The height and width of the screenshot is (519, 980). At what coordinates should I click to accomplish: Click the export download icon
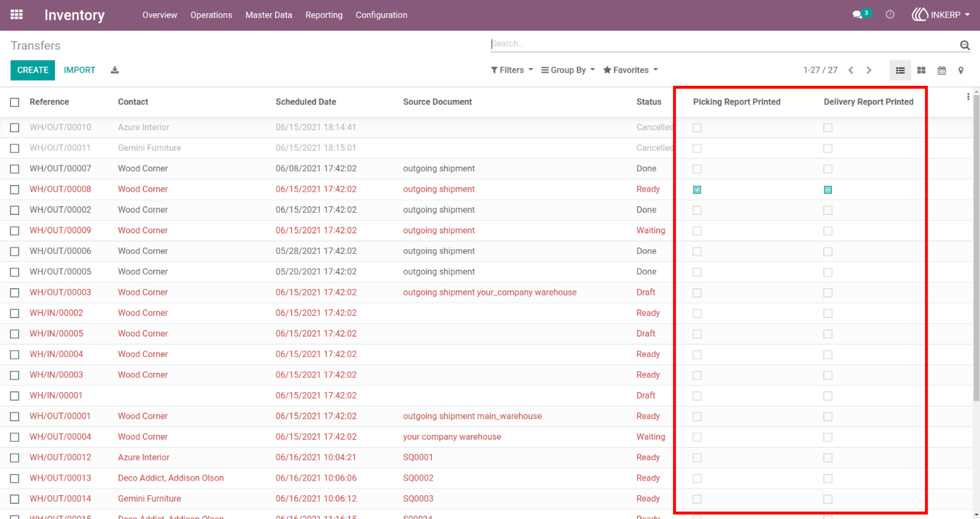click(114, 70)
